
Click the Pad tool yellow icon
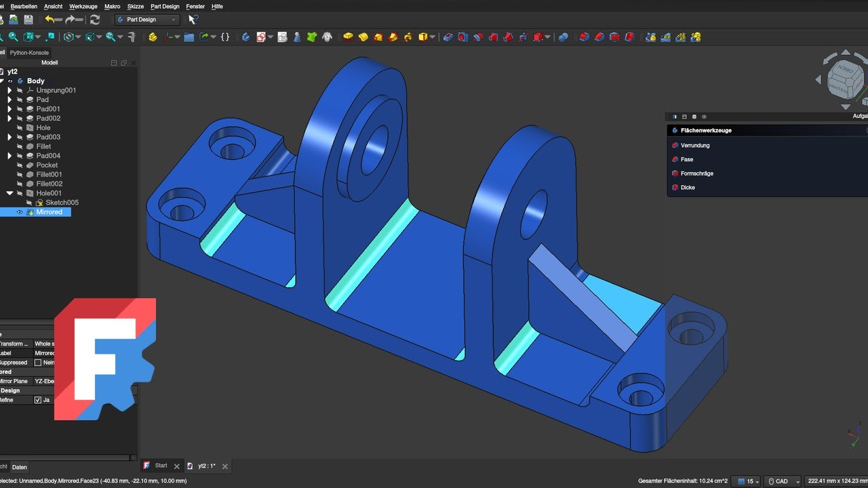348,37
